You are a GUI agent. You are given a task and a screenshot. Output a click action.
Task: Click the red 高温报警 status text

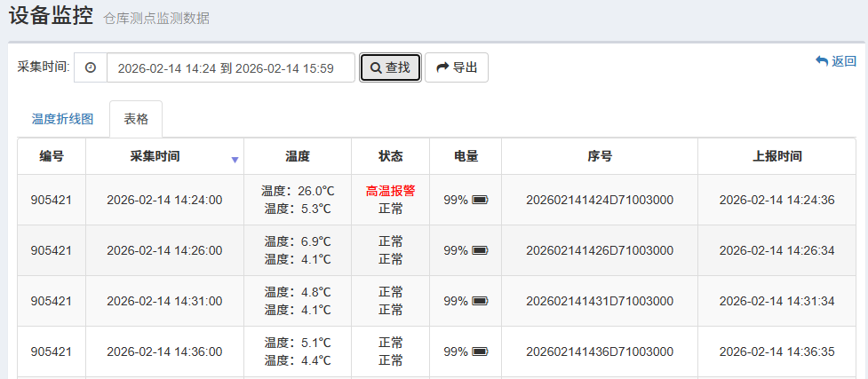[x=391, y=191]
